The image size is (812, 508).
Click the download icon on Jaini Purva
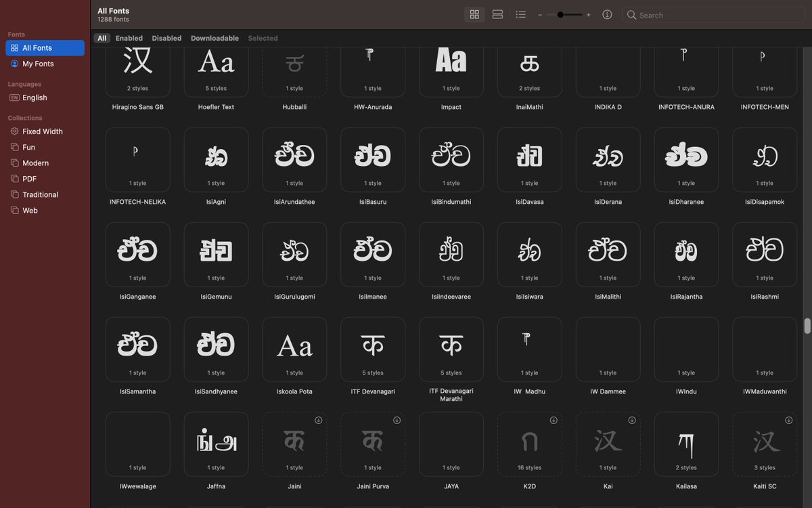397,421
